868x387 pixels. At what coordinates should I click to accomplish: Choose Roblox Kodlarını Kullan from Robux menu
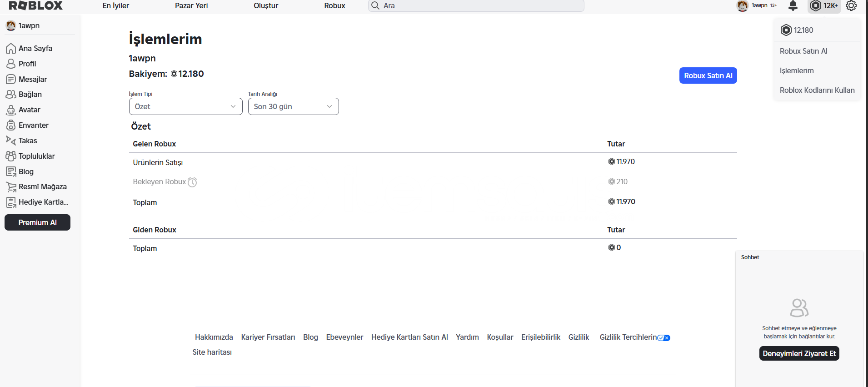(817, 90)
